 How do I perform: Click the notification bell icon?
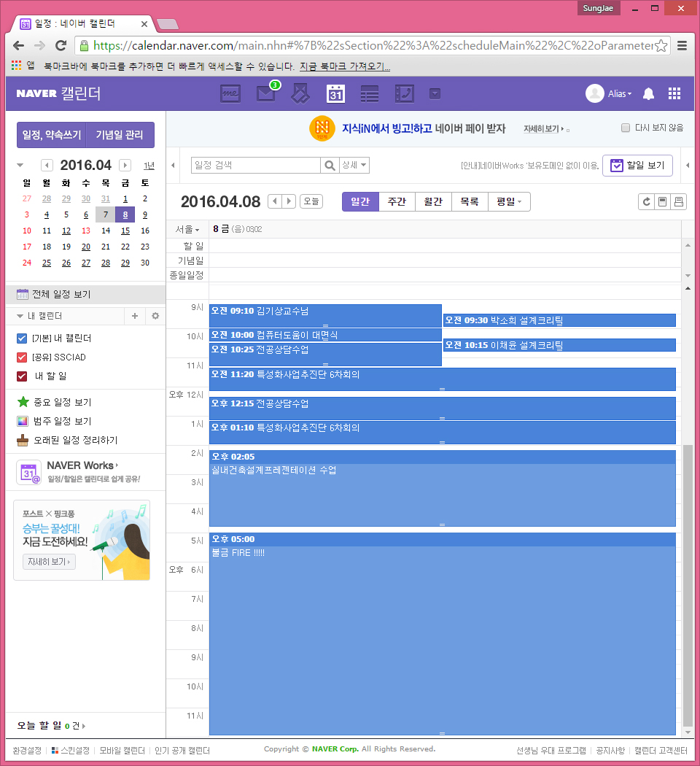coord(648,94)
